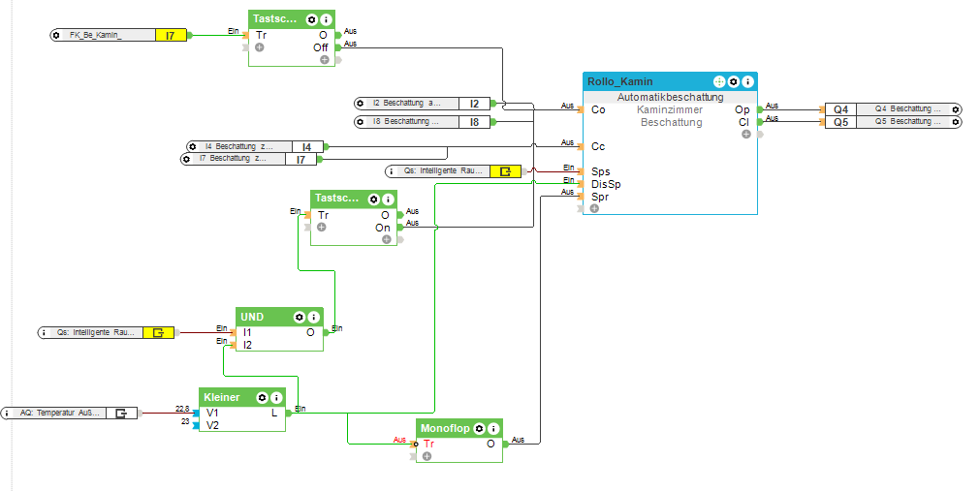This screenshot has width=980, height=491.
Task: Click gear icon on I7 Beschattung z... input
Action: point(186,159)
